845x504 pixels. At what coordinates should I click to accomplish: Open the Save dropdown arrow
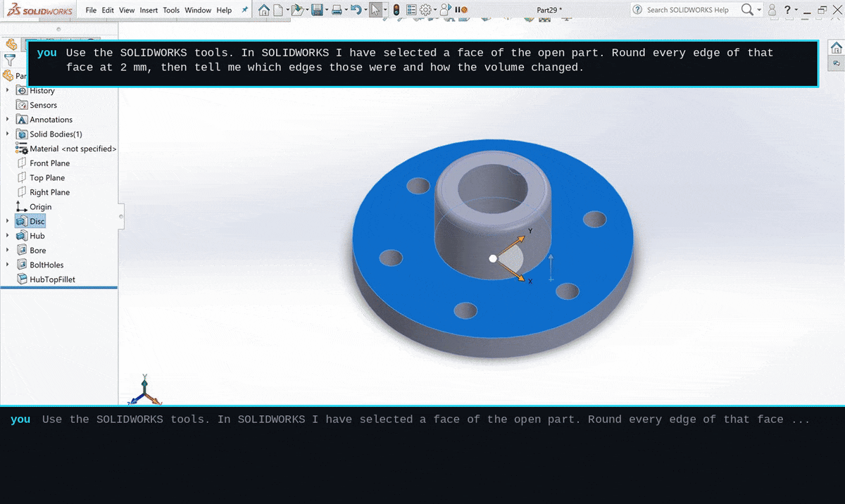(326, 10)
